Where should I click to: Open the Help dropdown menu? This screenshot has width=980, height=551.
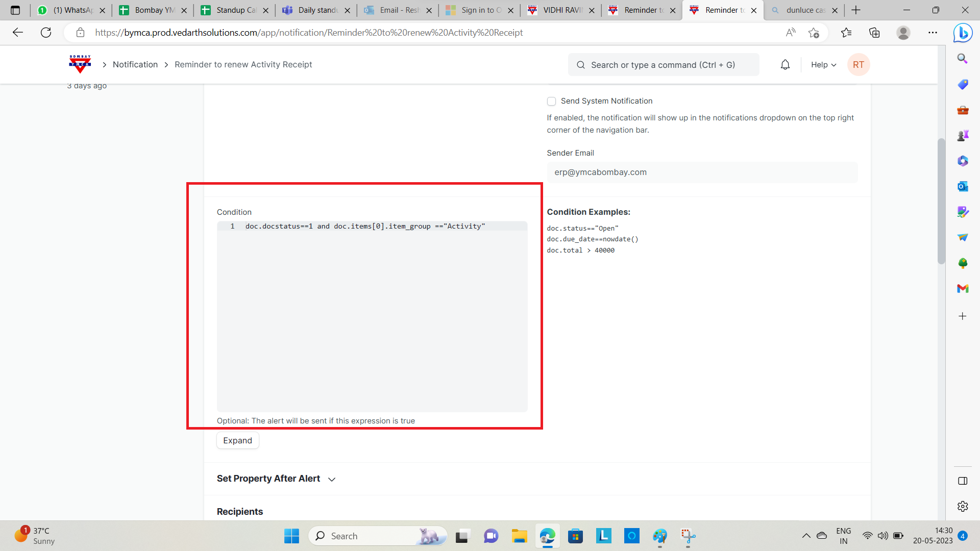point(823,65)
